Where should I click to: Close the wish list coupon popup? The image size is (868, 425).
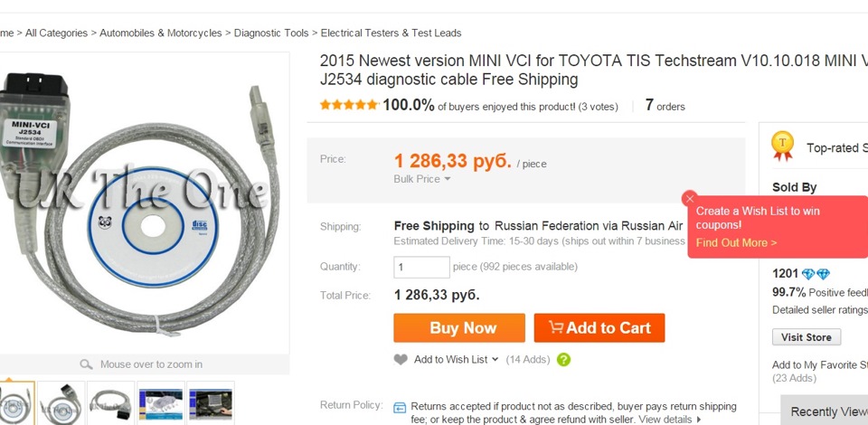tap(690, 198)
